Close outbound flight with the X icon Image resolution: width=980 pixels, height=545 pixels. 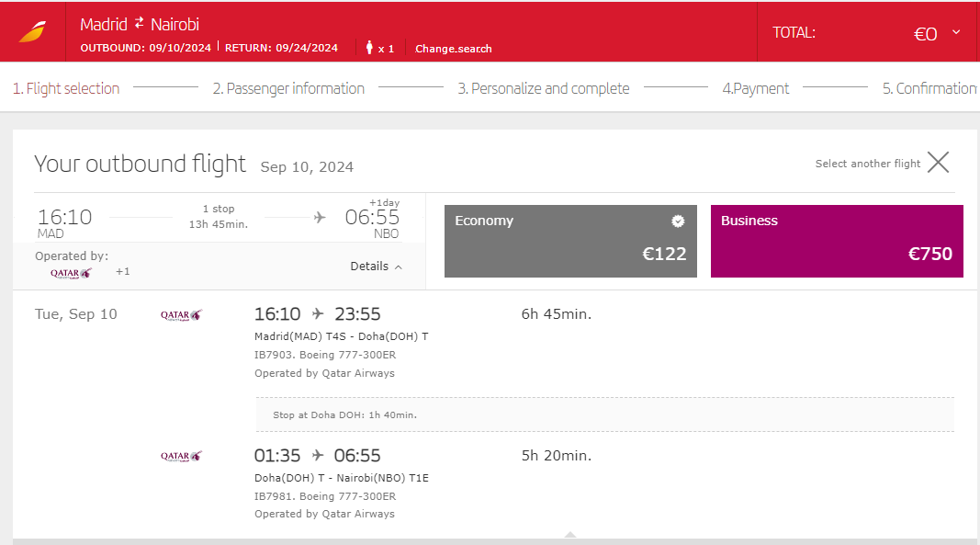click(938, 163)
